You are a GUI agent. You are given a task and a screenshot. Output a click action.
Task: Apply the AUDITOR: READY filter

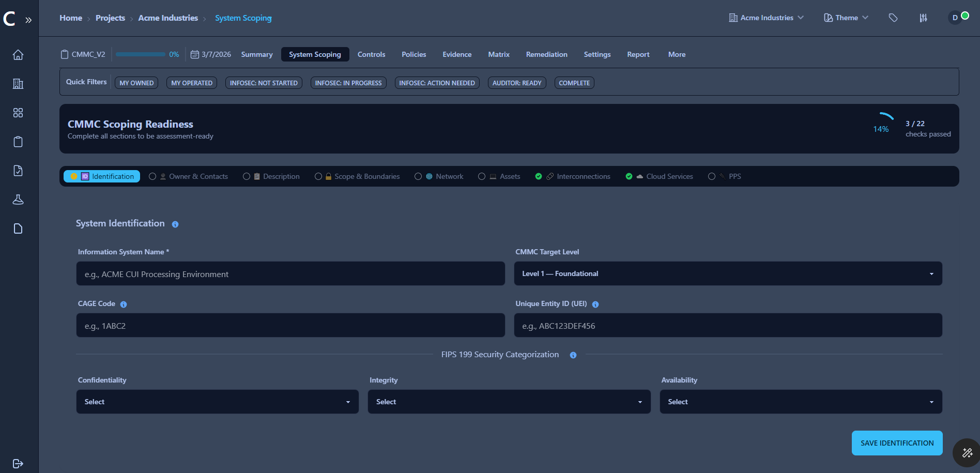[517, 83]
